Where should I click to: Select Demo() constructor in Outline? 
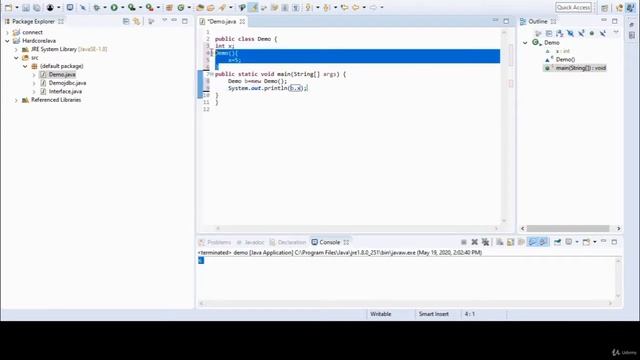565,60
